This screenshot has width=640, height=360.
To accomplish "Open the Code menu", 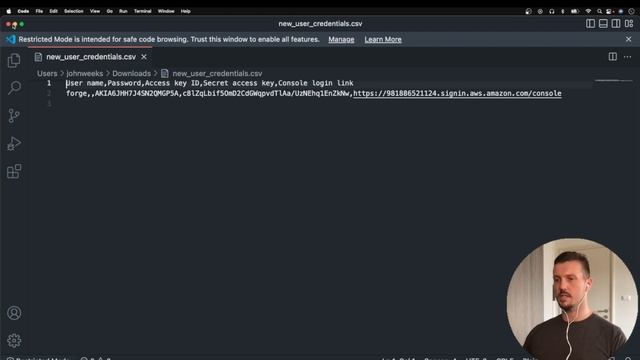I will click(23, 11).
